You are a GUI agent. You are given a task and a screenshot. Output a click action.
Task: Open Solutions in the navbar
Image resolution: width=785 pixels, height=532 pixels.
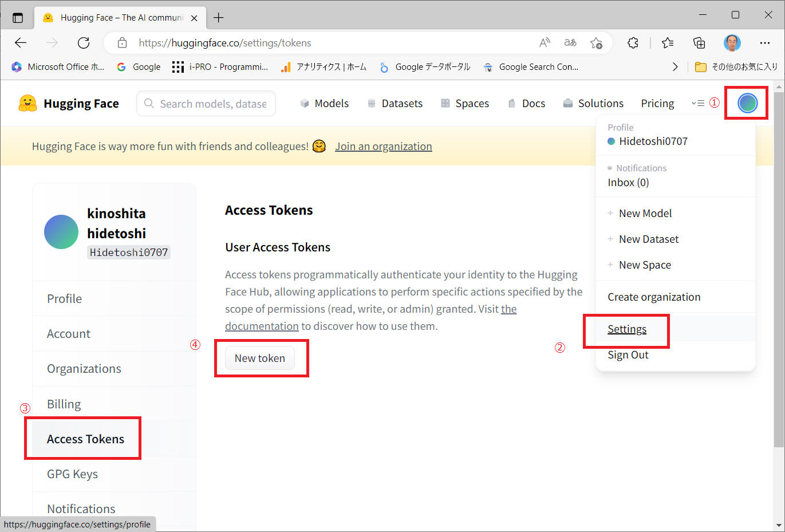(x=593, y=104)
